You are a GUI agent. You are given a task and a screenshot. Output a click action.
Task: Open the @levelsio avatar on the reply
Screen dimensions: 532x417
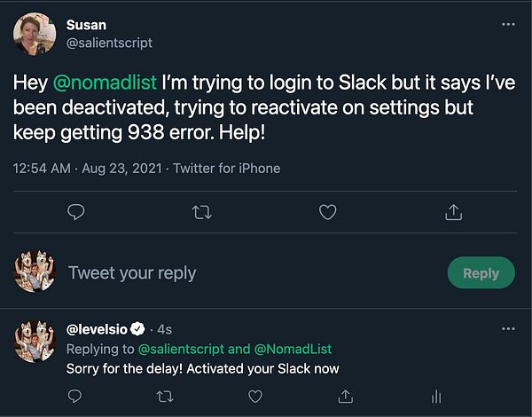coord(35,342)
